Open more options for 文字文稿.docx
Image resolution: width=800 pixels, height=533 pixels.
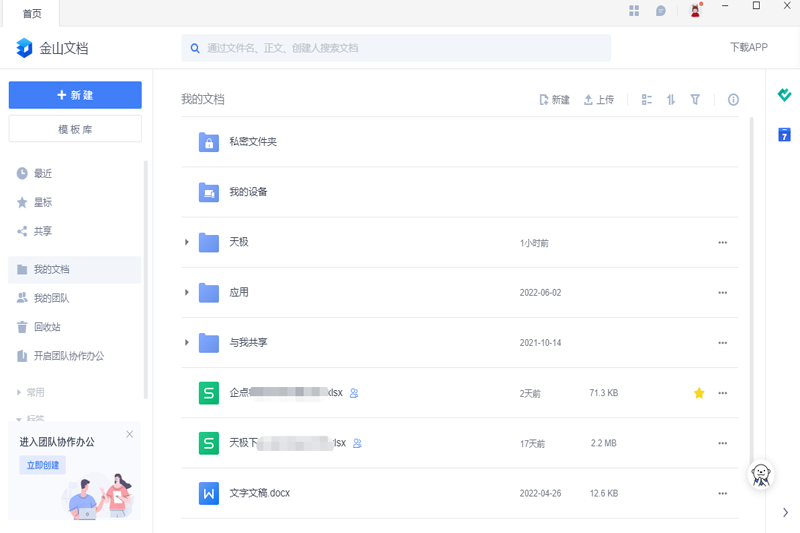pos(722,493)
